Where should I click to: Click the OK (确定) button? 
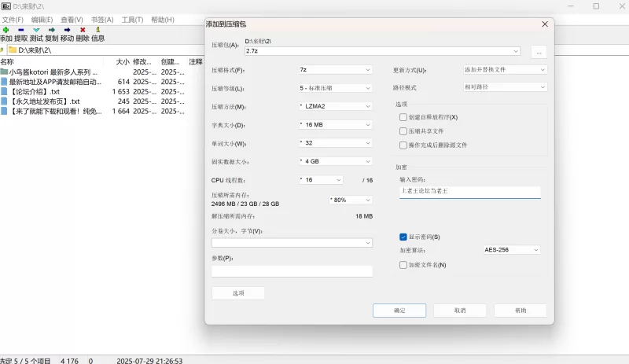point(399,311)
